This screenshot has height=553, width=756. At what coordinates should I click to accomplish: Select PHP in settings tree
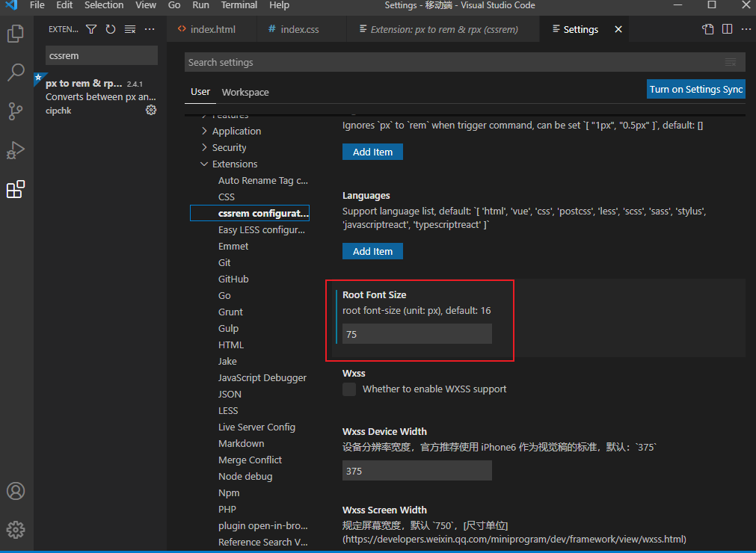point(227,509)
